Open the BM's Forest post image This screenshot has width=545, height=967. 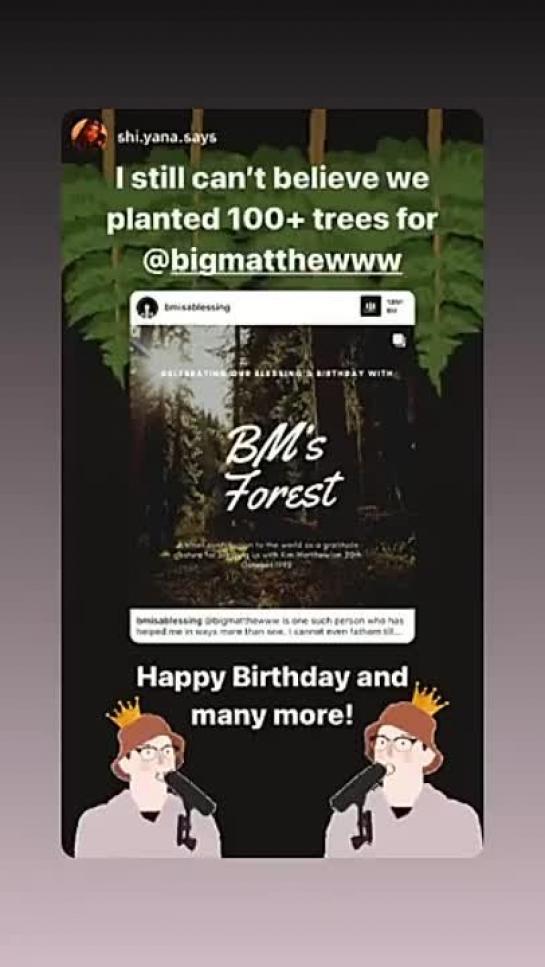[272, 463]
